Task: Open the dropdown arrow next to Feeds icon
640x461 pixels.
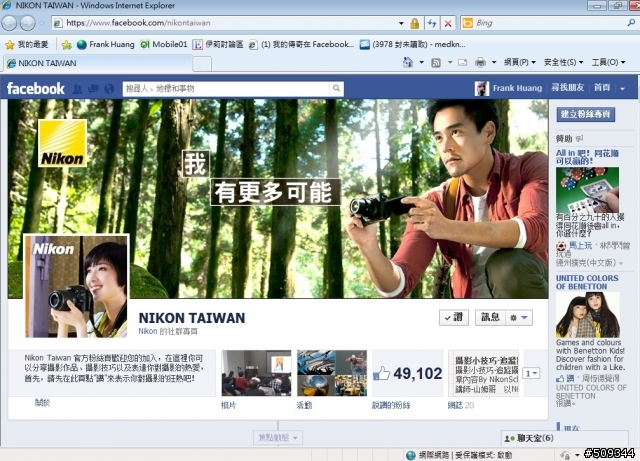Action: coord(450,62)
